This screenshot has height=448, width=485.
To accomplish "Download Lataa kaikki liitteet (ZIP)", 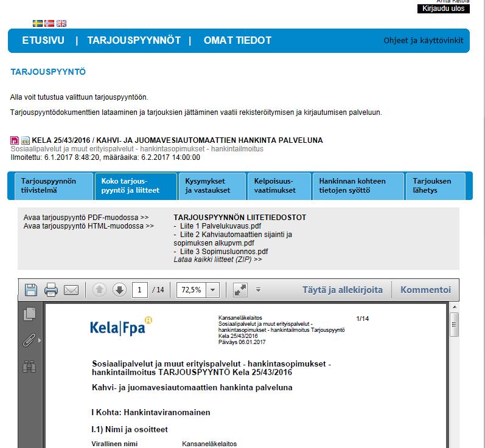I will 218,260.
